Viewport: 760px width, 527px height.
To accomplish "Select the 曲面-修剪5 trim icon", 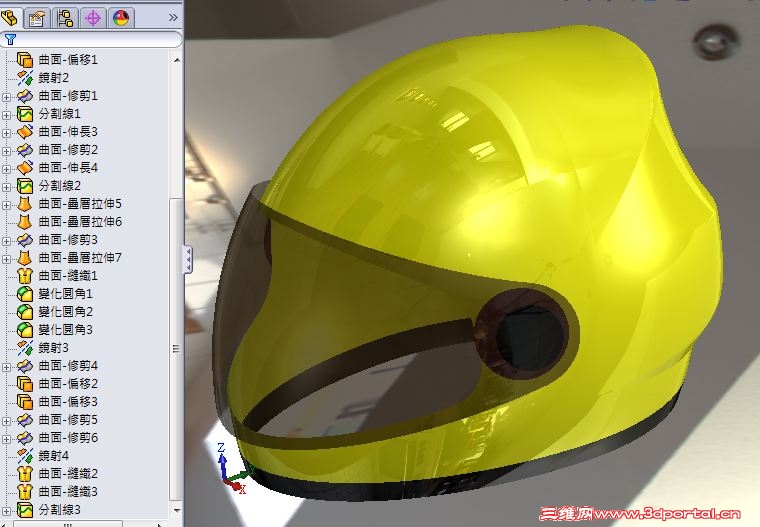I will tap(25, 420).
